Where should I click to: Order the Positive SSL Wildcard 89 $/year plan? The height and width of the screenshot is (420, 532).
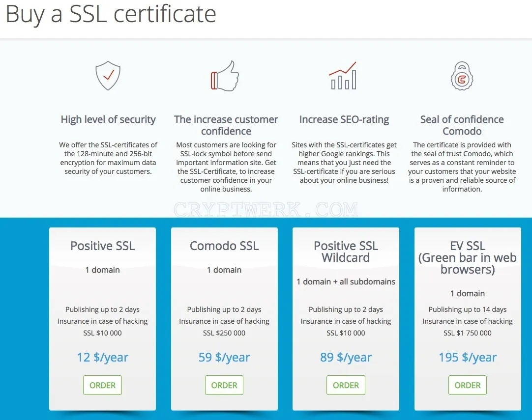pos(346,385)
